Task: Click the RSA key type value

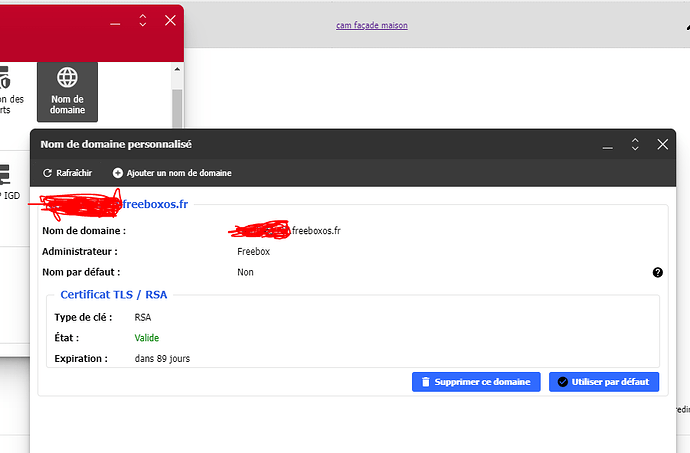Action: click(143, 317)
